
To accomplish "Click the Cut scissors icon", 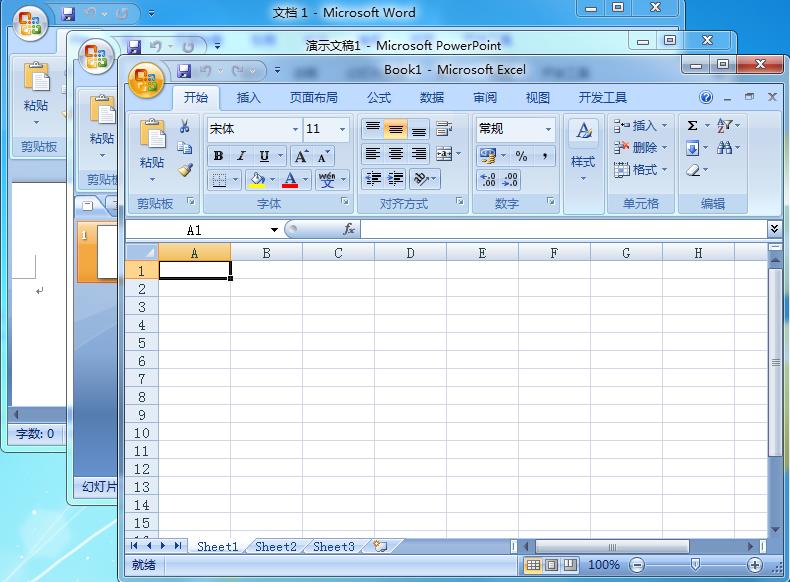I will pos(185,127).
